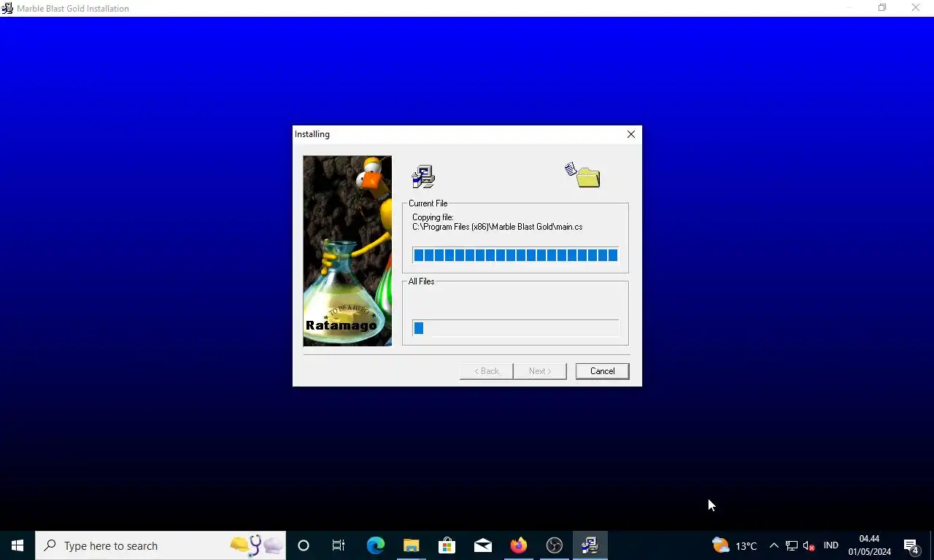Restore down the installation window

[882, 8]
